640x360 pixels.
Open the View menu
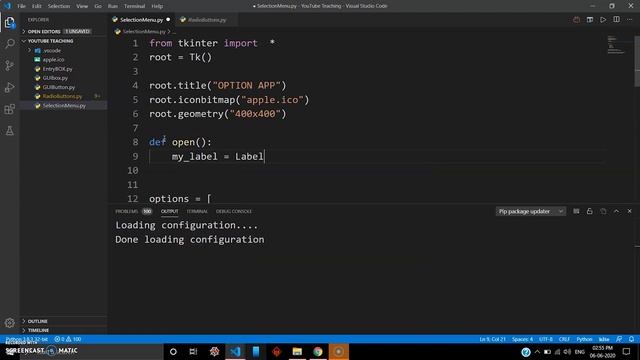[x=82, y=6]
